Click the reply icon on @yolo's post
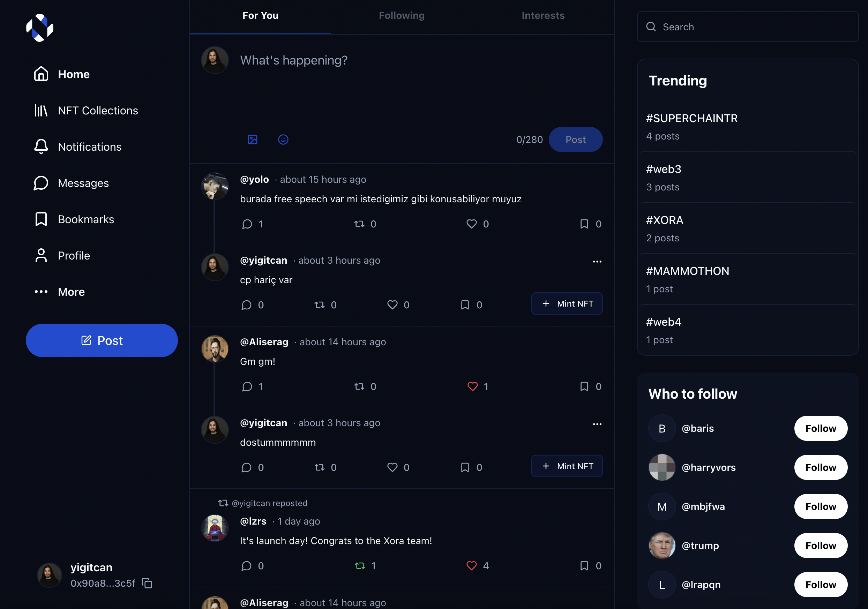This screenshot has height=609, width=868. point(247,224)
